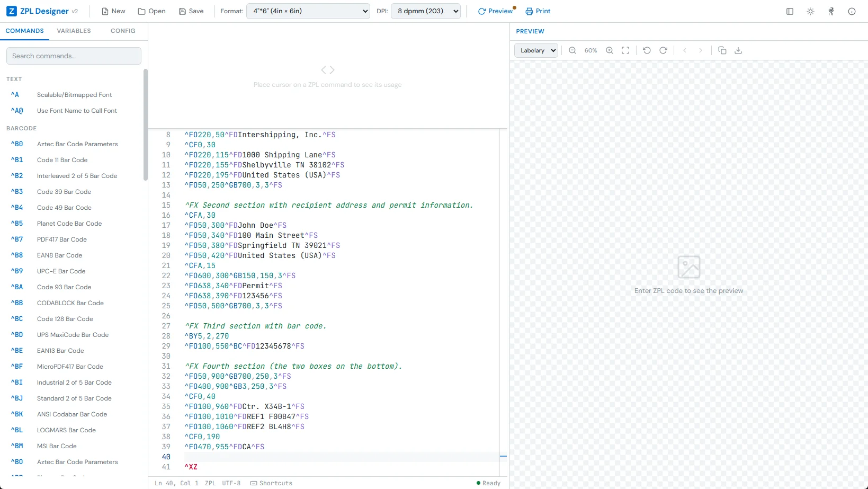
Task: Click the microphone icon in the header
Action: [x=830, y=11]
